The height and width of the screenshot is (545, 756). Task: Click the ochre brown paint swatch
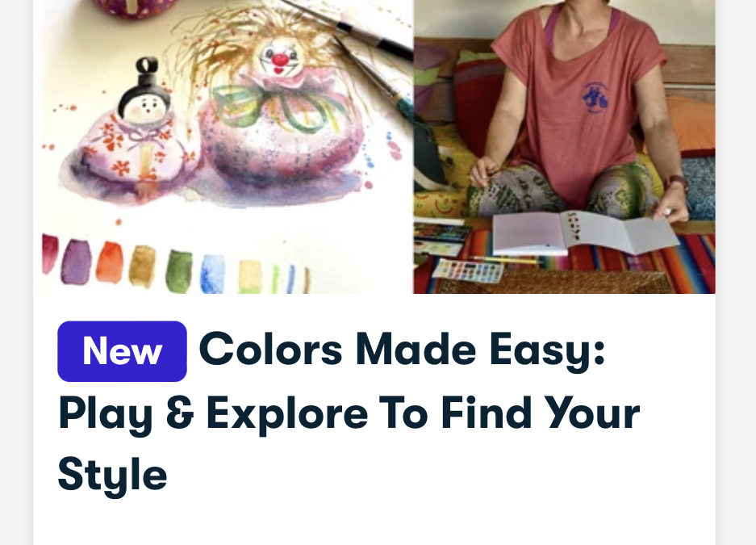tap(142, 266)
